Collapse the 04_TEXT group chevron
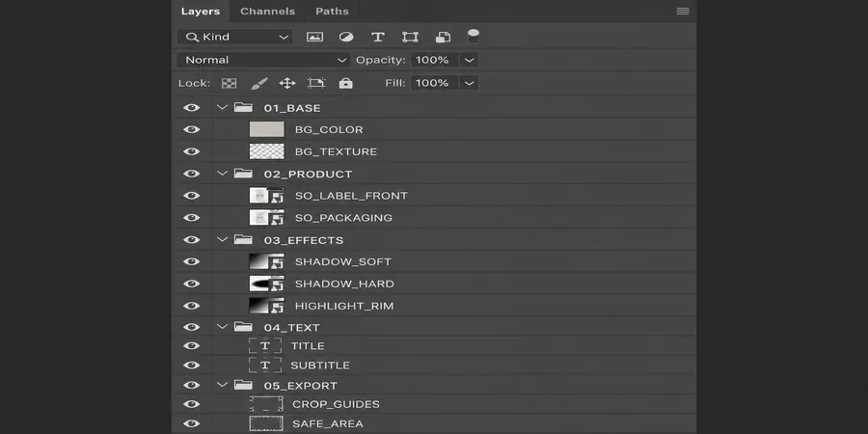This screenshot has width=868, height=434. click(x=223, y=327)
